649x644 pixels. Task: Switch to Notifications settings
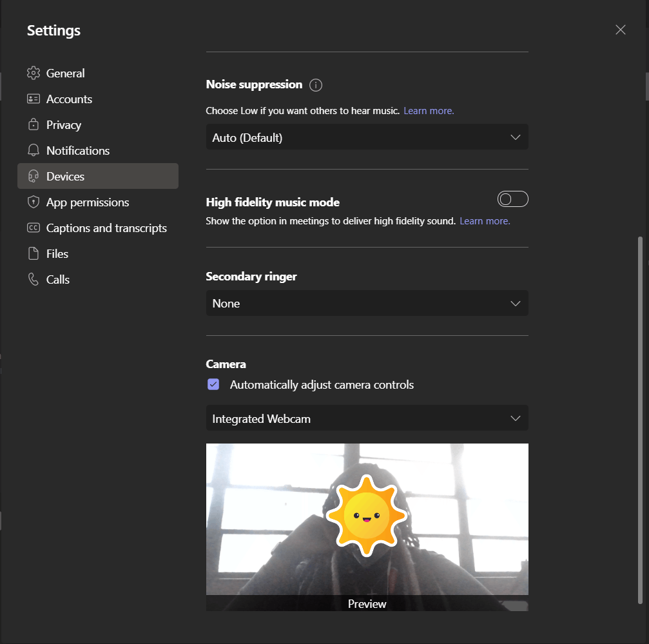98,150
